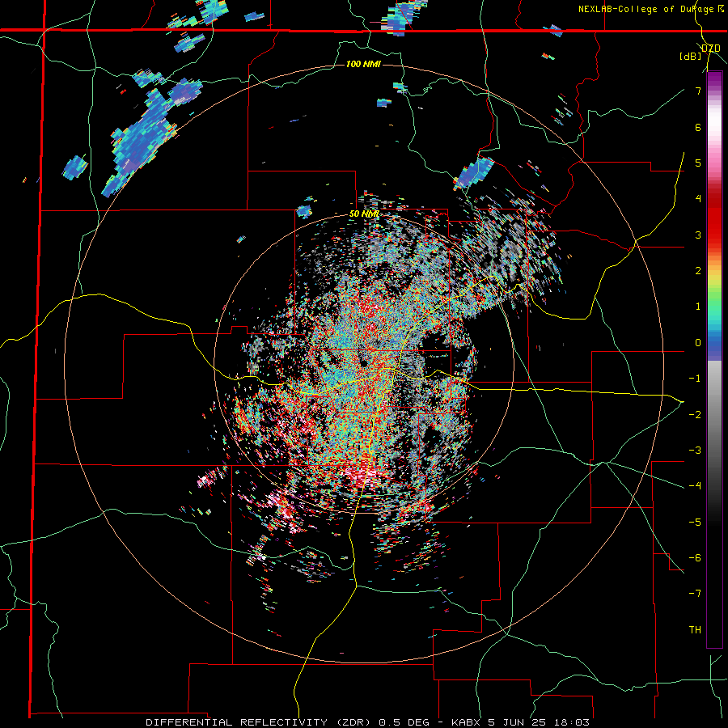Click the 4 tick label on color scale
728x728 pixels.
[698, 199]
